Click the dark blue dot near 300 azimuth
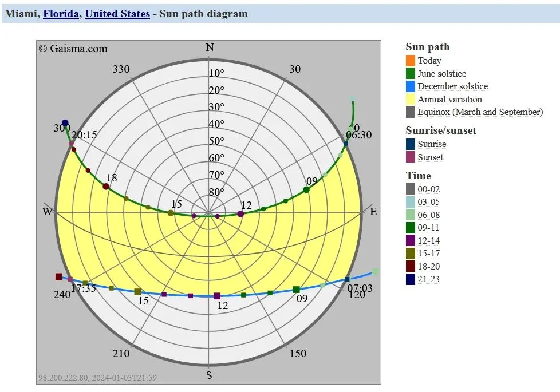The image size is (560, 392). coord(65,123)
